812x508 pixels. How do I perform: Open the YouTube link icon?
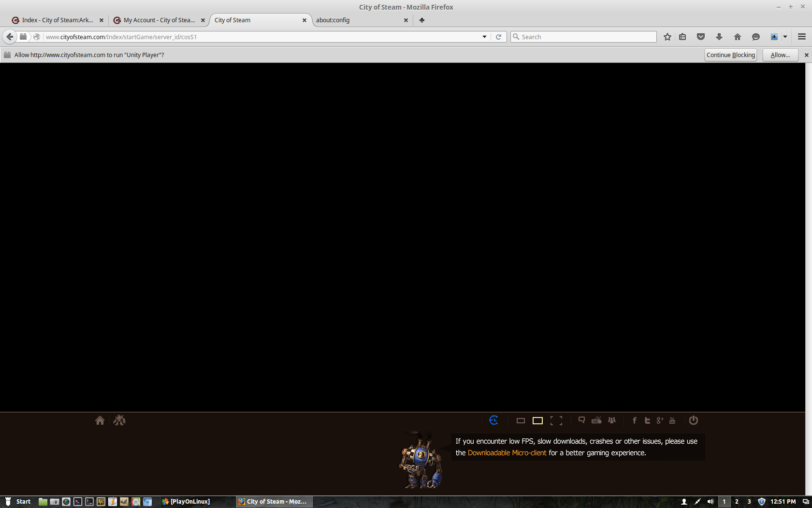pyautogui.click(x=672, y=420)
